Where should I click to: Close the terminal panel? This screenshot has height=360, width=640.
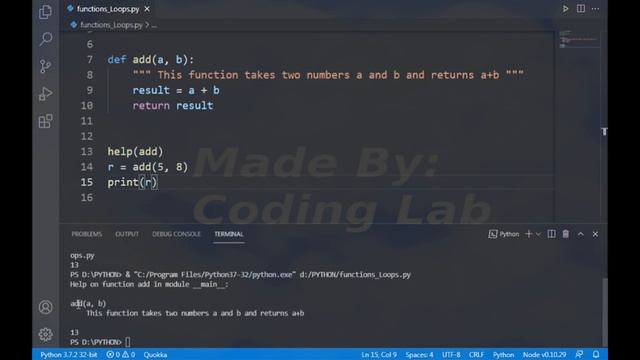point(595,234)
